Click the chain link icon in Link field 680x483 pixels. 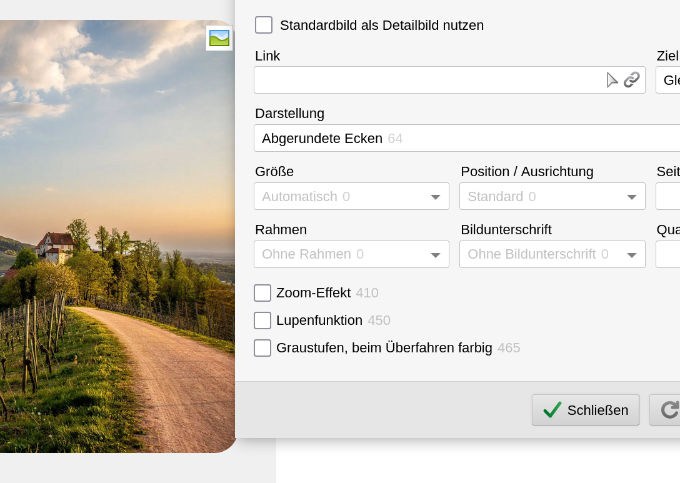[632, 80]
